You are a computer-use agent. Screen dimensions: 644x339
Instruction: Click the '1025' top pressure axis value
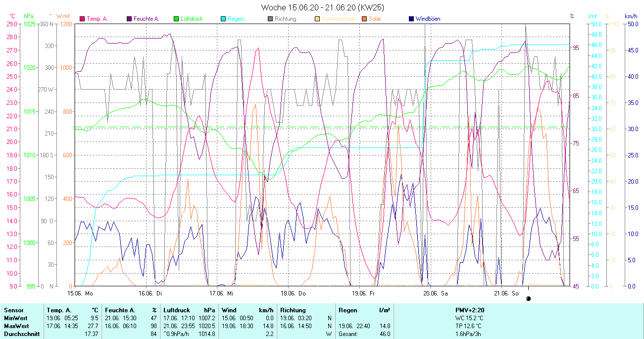pos(29,24)
